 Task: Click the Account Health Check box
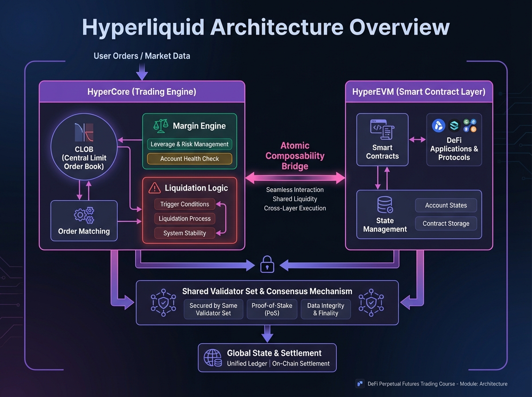(x=189, y=159)
